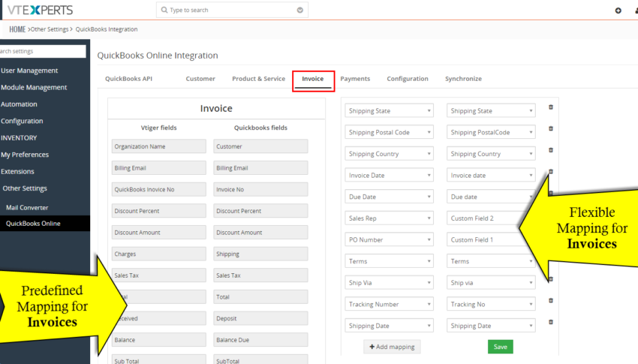
Task: Open Configuration in sidebar menu
Action: [22, 121]
